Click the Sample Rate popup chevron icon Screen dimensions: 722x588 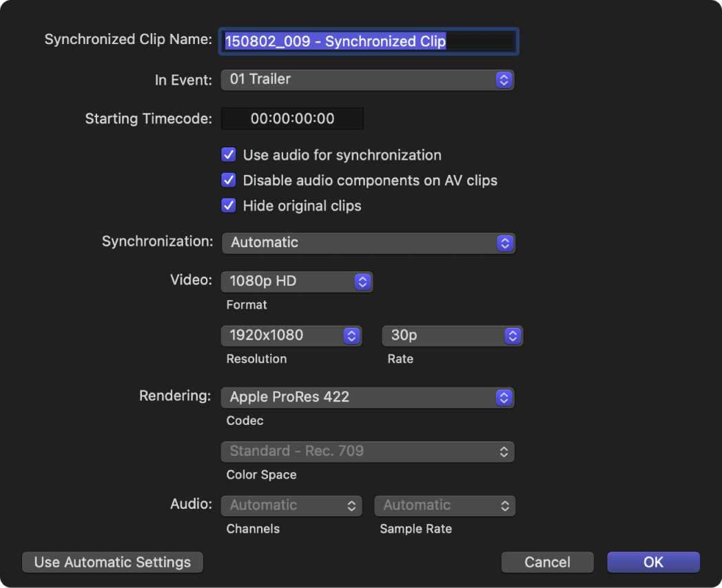505,505
